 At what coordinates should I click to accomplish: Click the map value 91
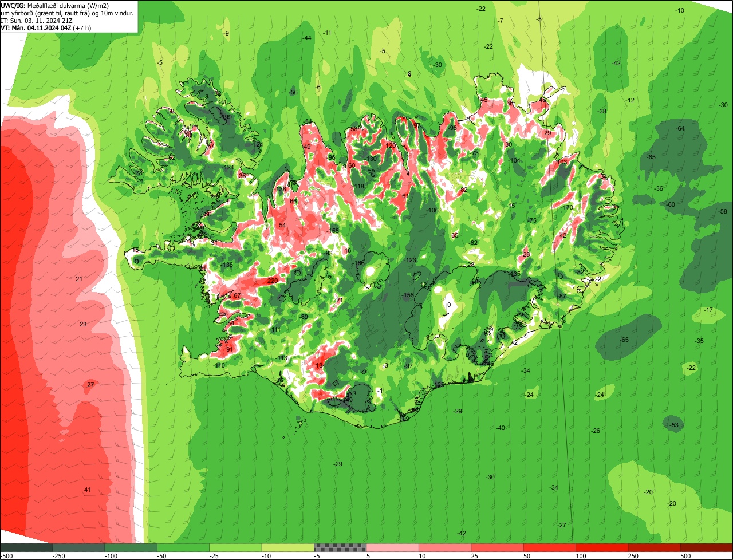[x=230, y=349]
